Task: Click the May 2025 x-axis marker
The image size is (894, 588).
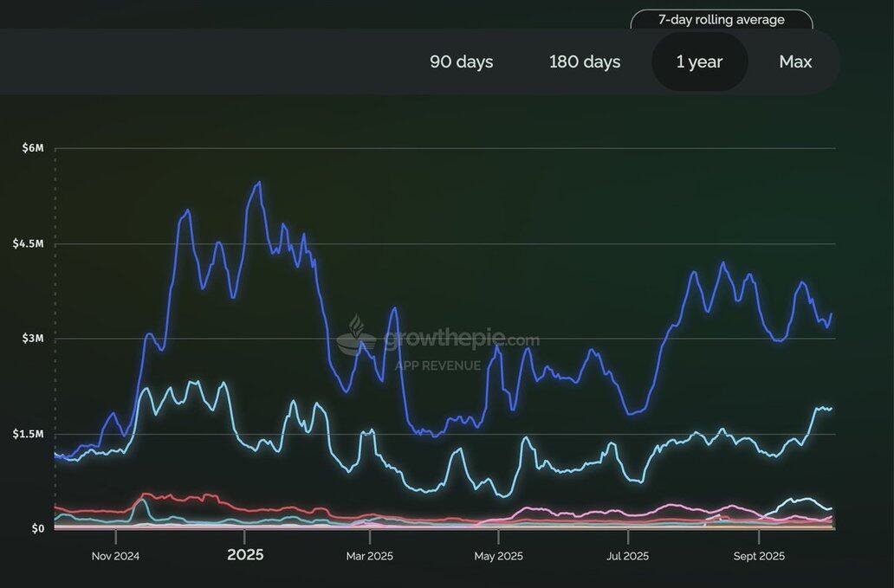Action: click(497, 556)
